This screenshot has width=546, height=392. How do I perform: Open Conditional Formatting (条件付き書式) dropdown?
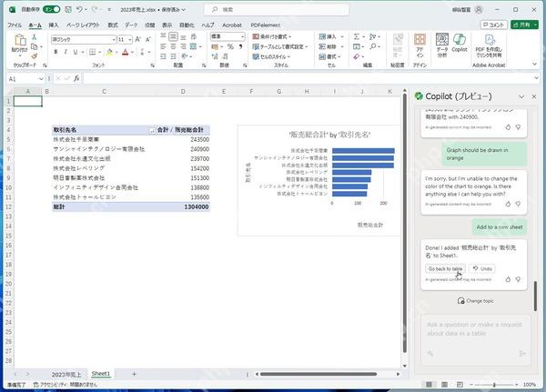click(x=271, y=36)
